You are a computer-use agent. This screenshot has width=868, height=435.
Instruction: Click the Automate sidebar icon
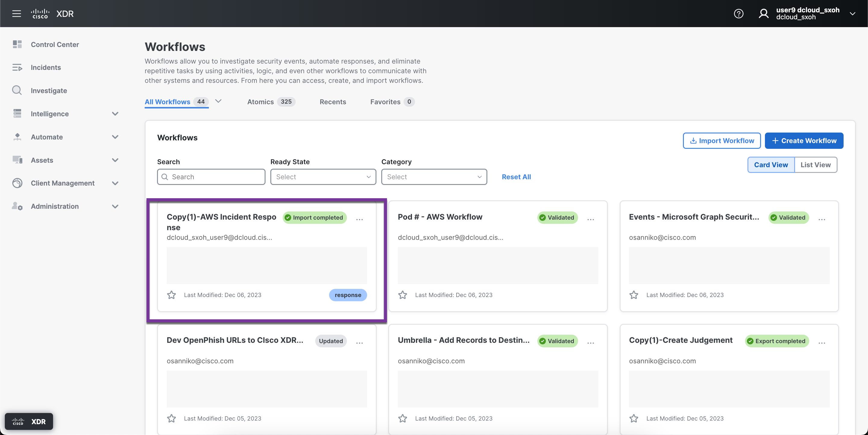[17, 137]
